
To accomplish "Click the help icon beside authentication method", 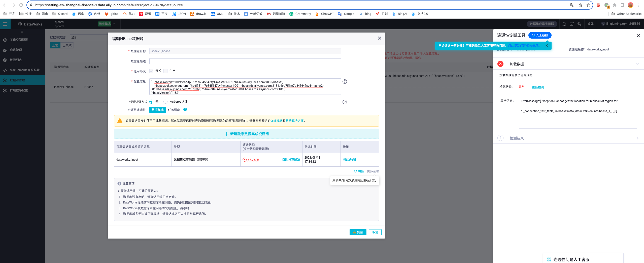I will coord(345,102).
